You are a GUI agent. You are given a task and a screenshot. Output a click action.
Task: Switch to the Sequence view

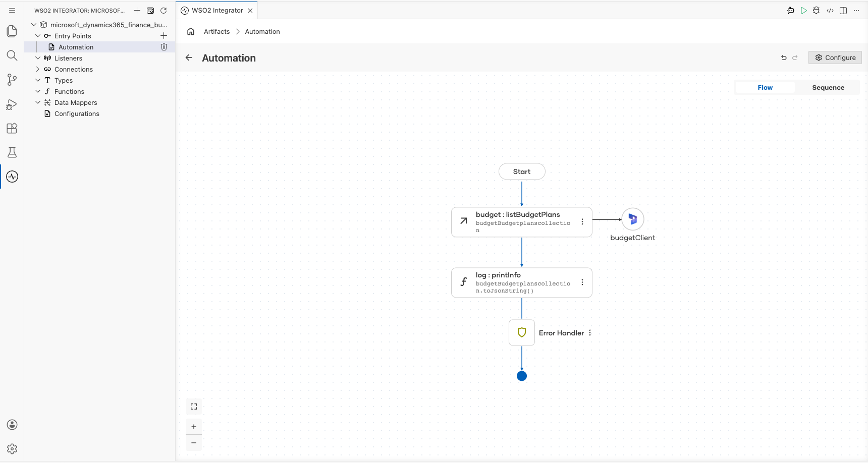pos(828,87)
